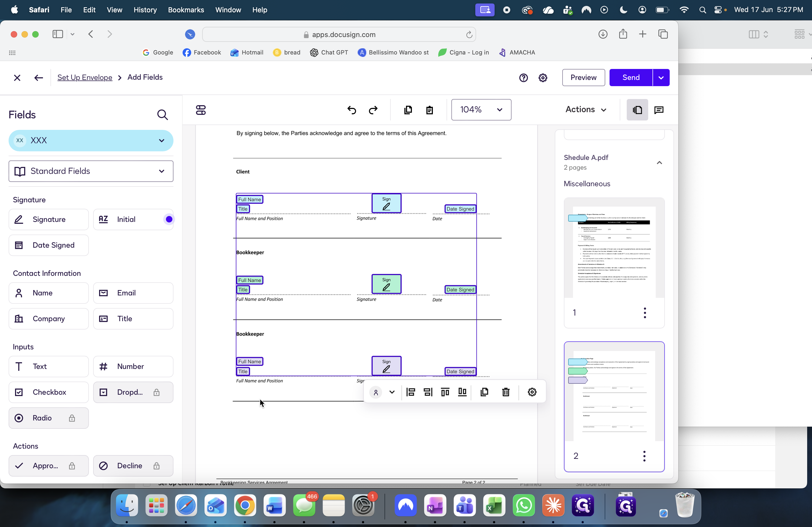Open the Edit menu
The height and width of the screenshot is (527, 812).
pos(89,10)
